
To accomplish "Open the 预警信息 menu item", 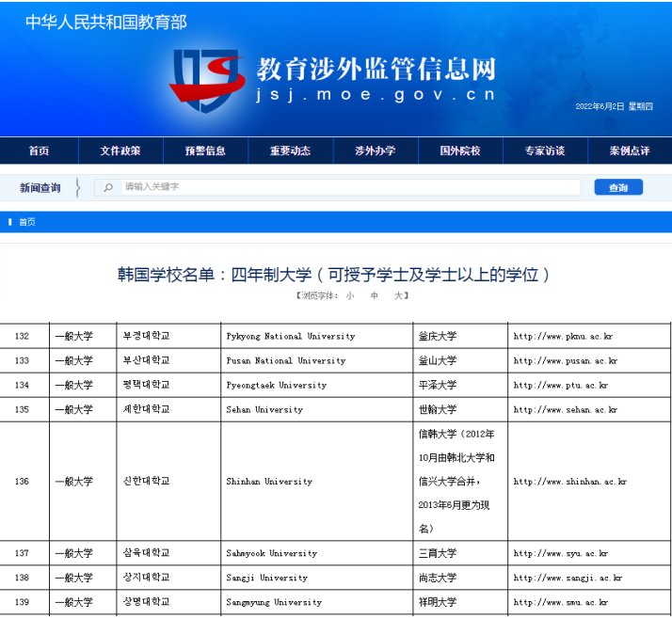I will [x=205, y=151].
